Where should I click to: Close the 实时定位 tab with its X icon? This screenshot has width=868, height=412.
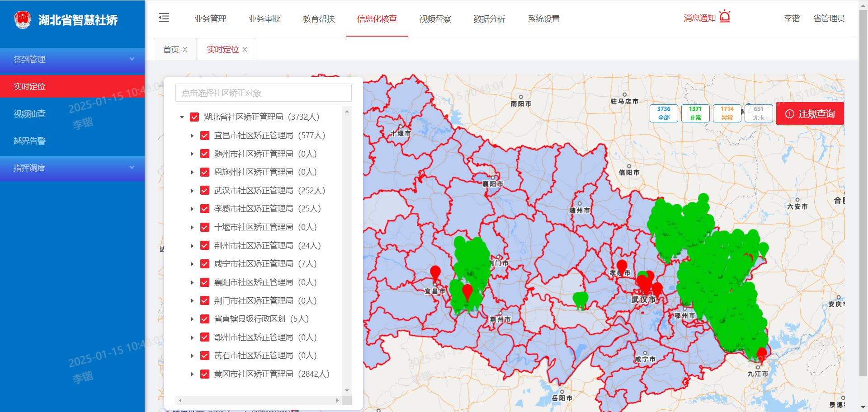pyautogui.click(x=245, y=50)
